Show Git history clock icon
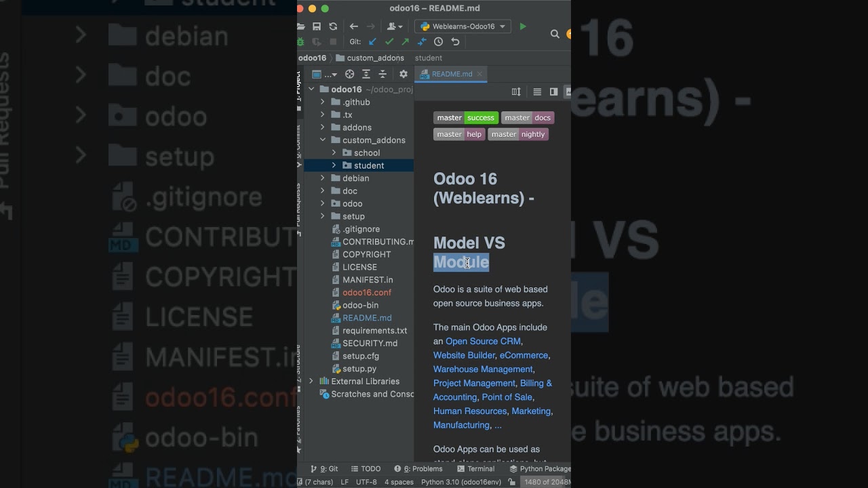 point(438,41)
